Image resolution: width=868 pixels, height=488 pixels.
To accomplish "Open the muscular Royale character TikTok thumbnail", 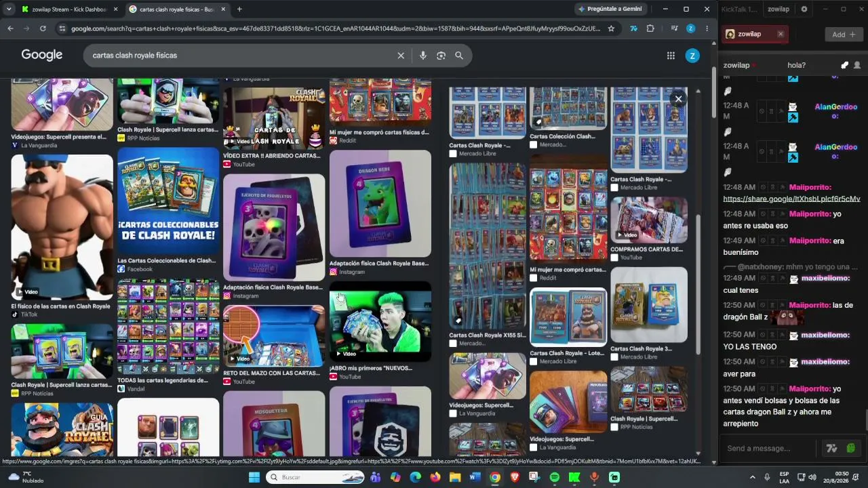I will 62,228.
